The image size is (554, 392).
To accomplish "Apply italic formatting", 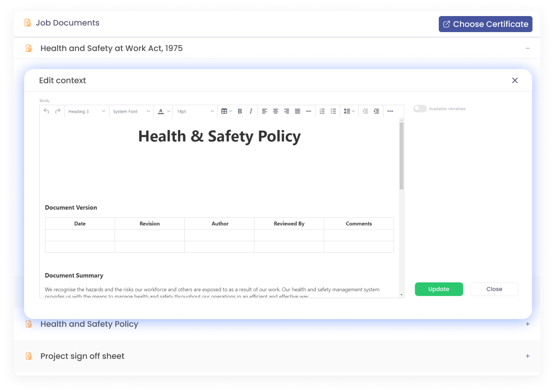I will (251, 111).
